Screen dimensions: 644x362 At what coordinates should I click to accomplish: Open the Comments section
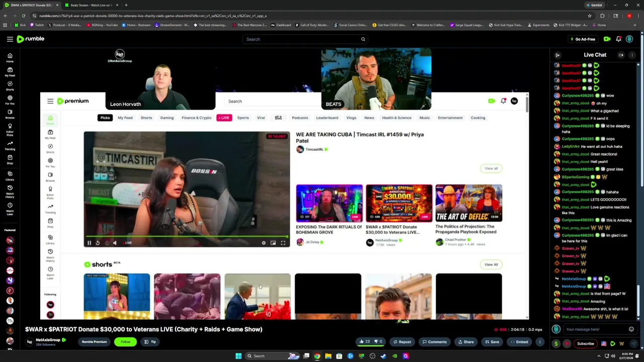point(434,342)
